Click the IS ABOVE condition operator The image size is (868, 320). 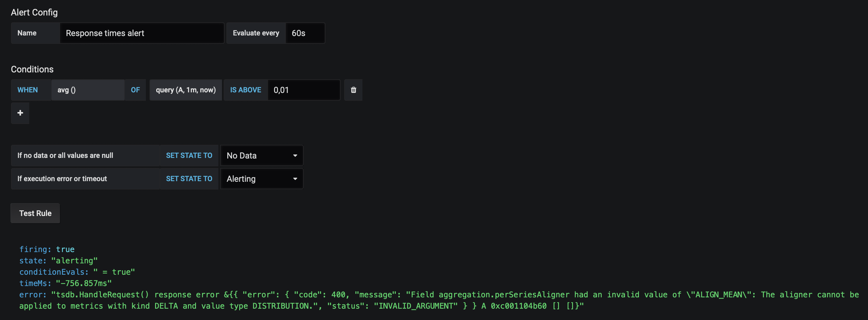246,90
